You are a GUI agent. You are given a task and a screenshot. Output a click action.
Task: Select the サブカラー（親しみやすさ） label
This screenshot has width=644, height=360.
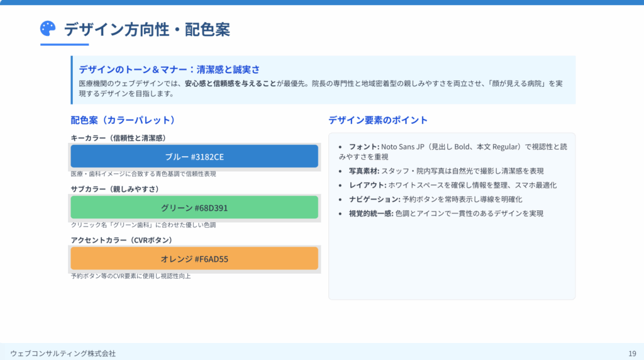pyautogui.click(x=115, y=189)
